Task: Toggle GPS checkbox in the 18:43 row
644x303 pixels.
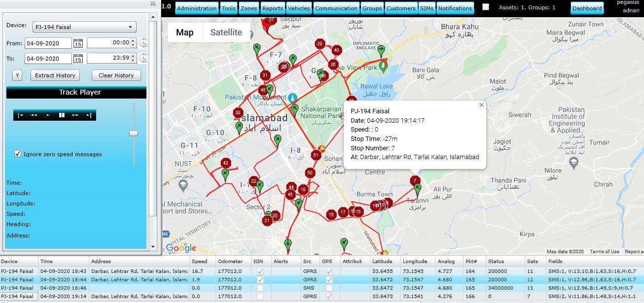Action: click(329, 271)
